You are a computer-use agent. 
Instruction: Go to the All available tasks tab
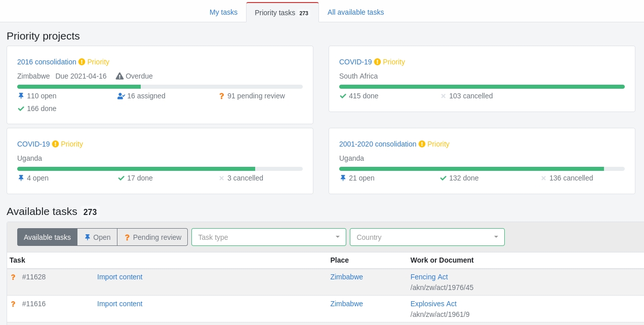pyautogui.click(x=355, y=12)
